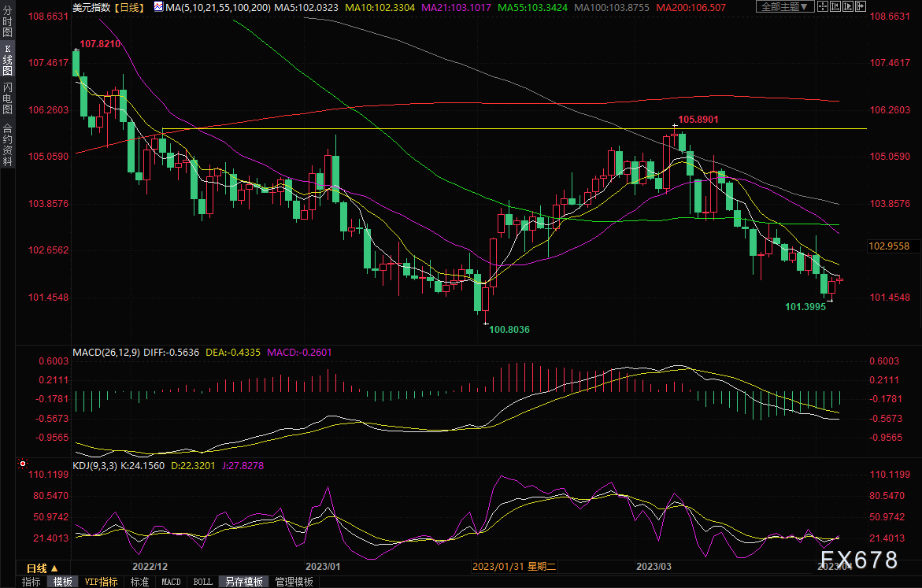Click the small icon left of KDJ label
Image resolution: width=922 pixels, height=588 pixels.
(x=21, y=464)
